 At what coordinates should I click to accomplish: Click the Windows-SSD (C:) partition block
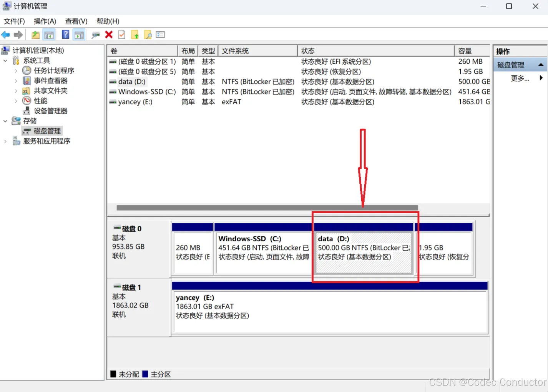[263, 249]
